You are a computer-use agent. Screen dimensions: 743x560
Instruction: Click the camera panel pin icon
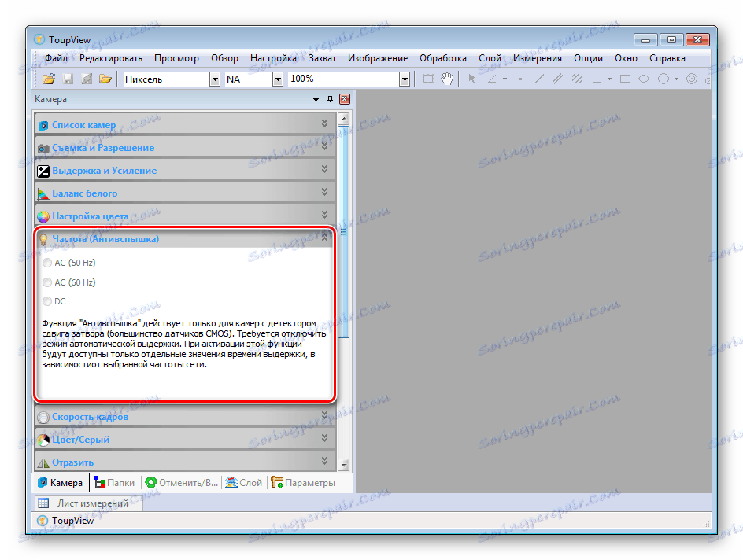[x=331, y=99]
